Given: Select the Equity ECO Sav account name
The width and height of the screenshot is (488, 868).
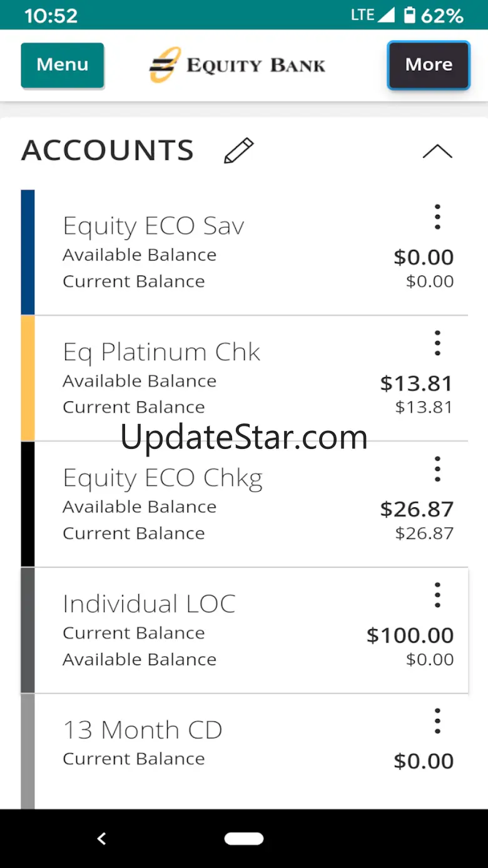Looking at the screenshot, I should point(153,226).
